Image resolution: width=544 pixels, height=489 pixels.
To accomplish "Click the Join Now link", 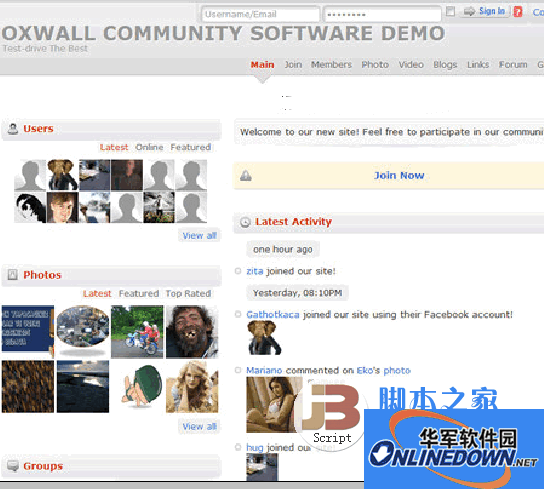I will point(399,175).
